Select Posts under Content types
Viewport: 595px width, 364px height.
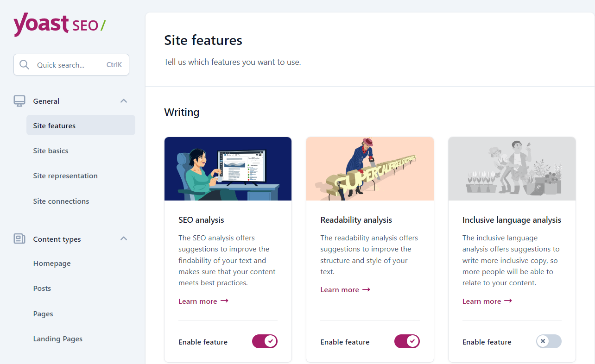[42, 288]
